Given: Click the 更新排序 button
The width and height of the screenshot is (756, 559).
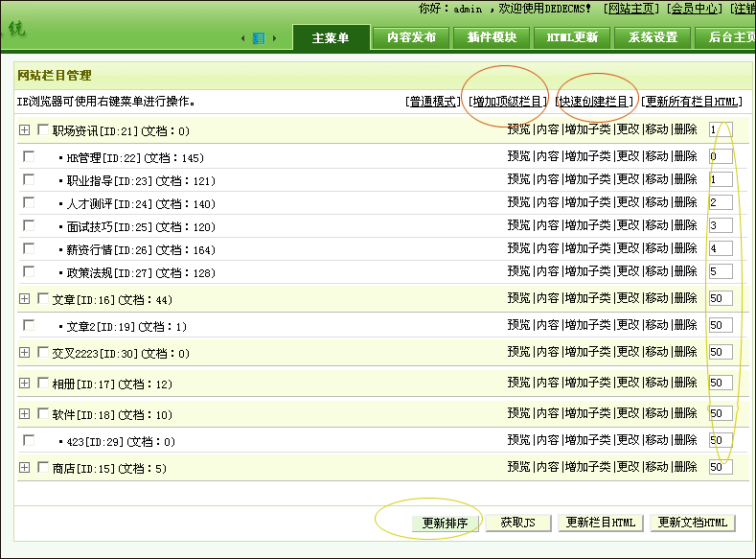Looking at the screenshot, I should 445,523.
